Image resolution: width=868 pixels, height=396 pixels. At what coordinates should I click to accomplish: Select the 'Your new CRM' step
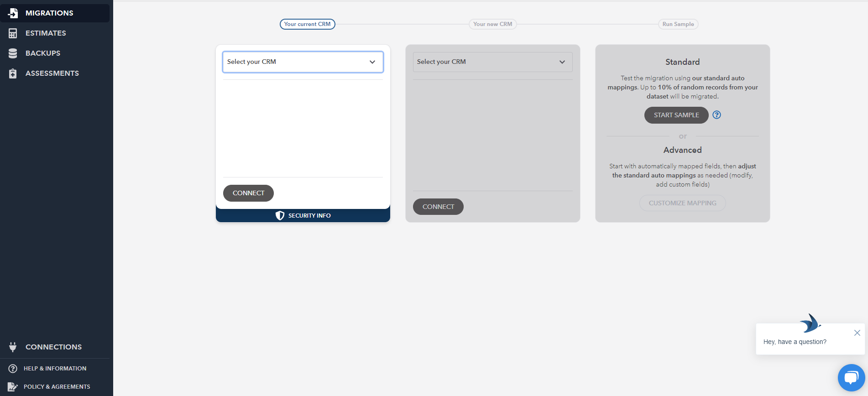point(493,24)
